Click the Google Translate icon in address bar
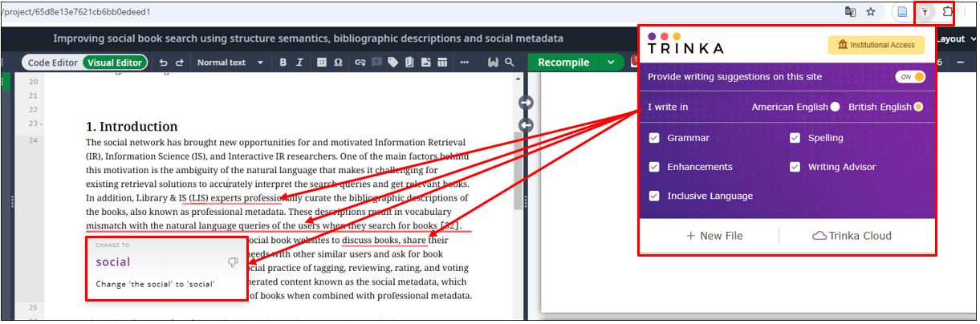The image size is (980, 324). click(x=850, y=12)
